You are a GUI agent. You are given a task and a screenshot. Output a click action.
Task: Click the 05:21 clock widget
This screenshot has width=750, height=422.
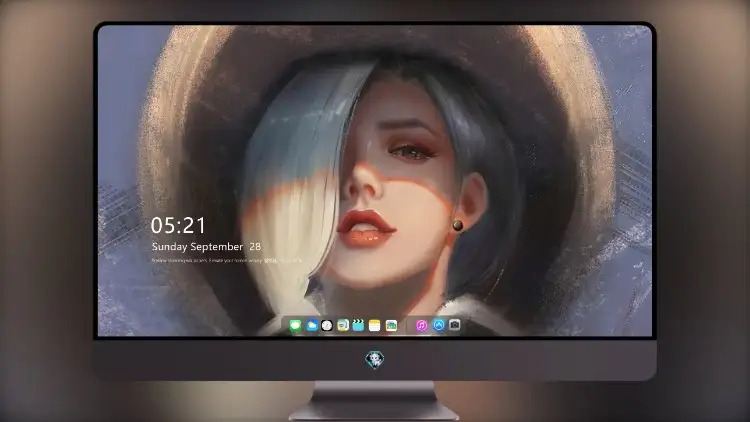pos(178,225)
